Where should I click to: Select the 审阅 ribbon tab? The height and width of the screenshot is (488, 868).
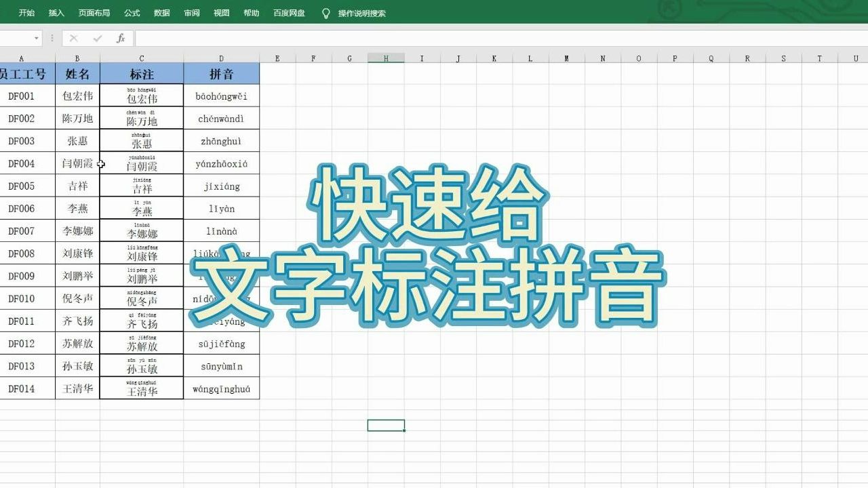click(x=192, y=12)
